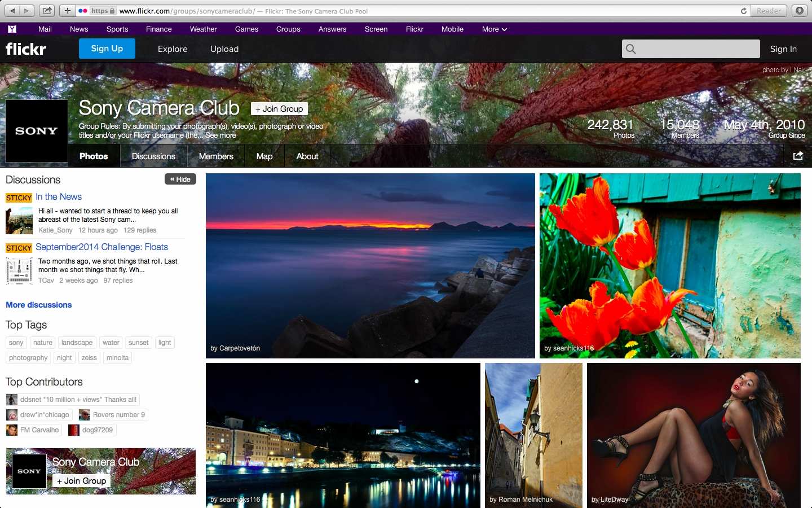Switch to the About tab
This screenshot has width=812, height=508.
pos(307,156)
